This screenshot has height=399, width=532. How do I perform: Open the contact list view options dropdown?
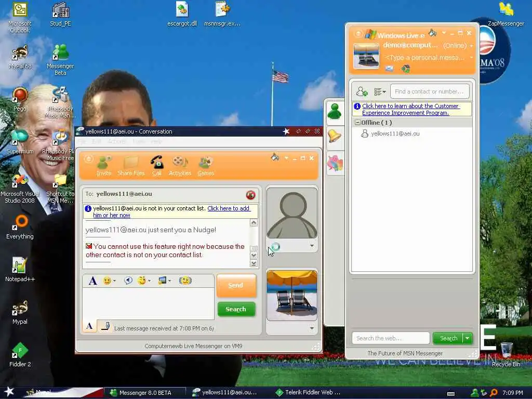(380, 91)
